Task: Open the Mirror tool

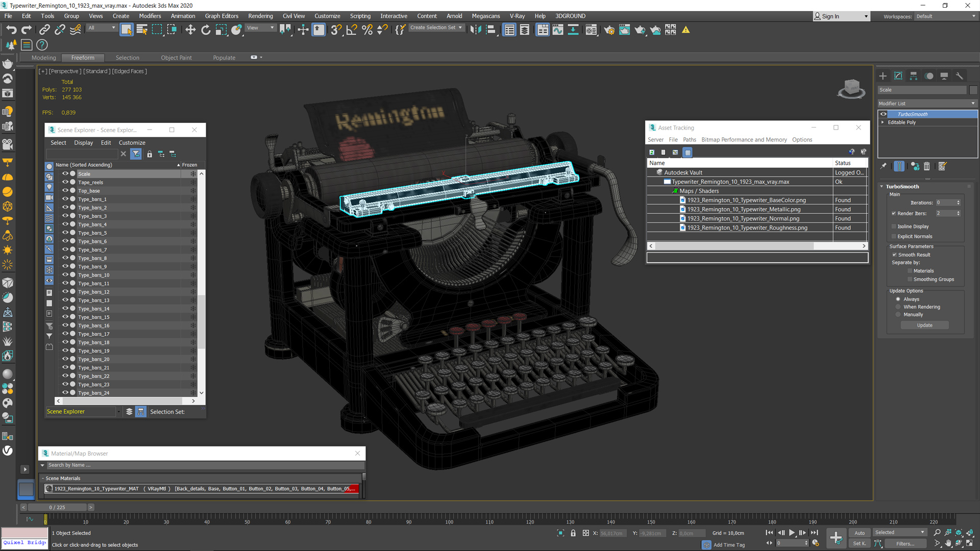Action: 476,30
